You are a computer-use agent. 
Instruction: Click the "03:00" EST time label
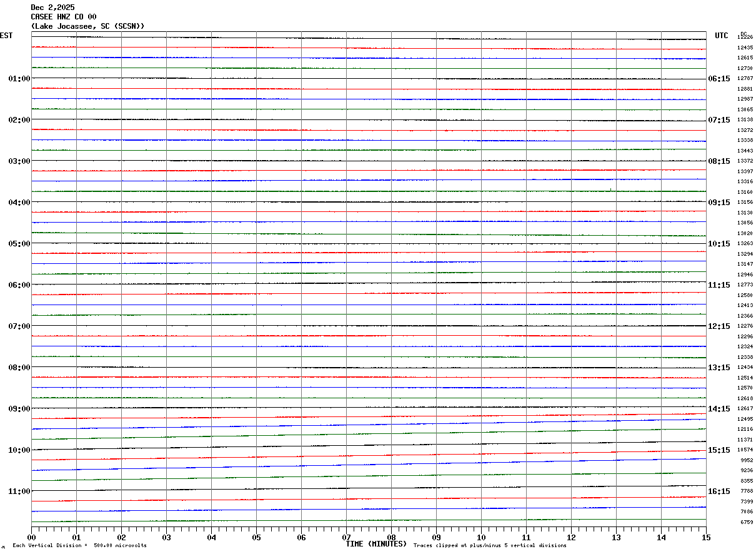coord(19,161)
